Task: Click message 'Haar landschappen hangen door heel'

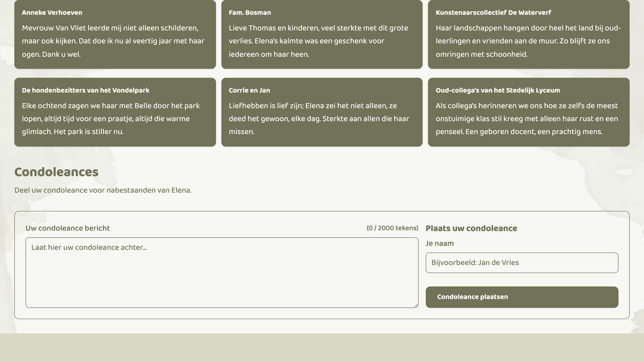Action: coord(528,41)
